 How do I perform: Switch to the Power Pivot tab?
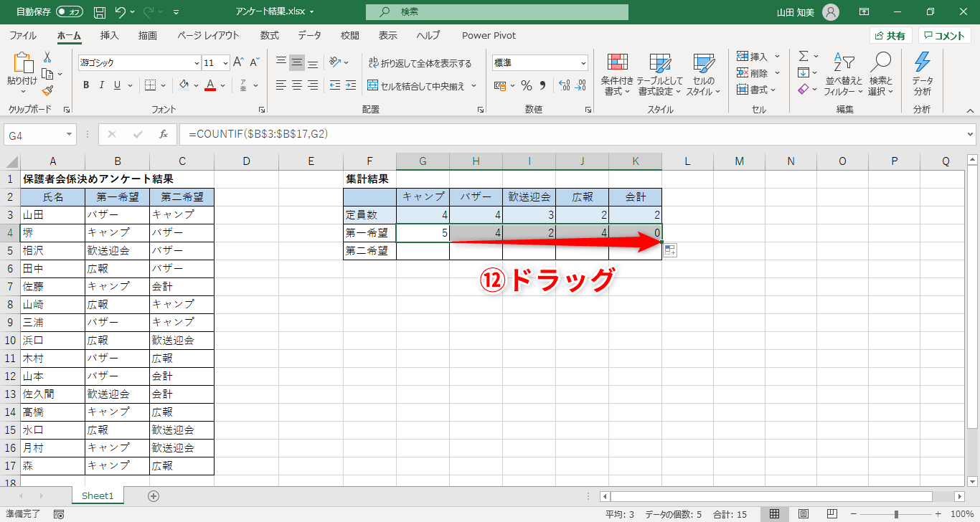pyautogui.click(x=489, y=36)
